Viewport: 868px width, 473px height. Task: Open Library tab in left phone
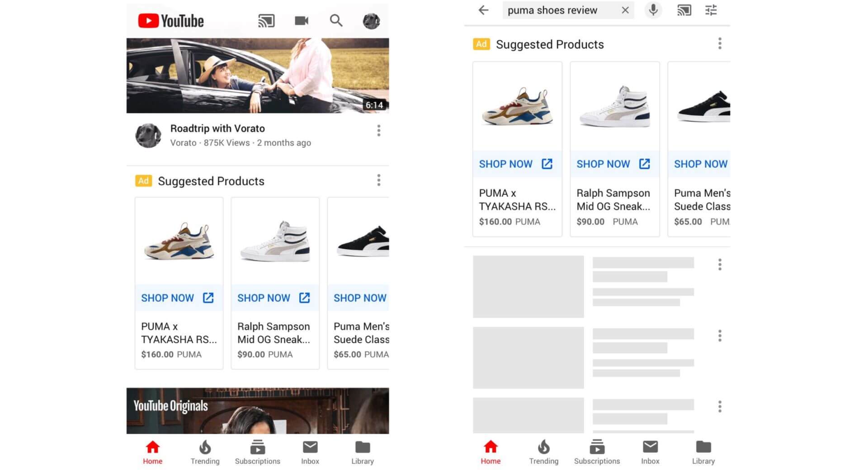[x=362, y=452]
